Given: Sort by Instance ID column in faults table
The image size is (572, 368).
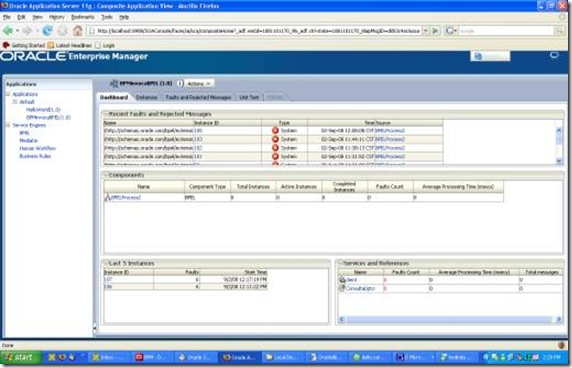Looking at the screenshot, I should click(x=206, y=123).
